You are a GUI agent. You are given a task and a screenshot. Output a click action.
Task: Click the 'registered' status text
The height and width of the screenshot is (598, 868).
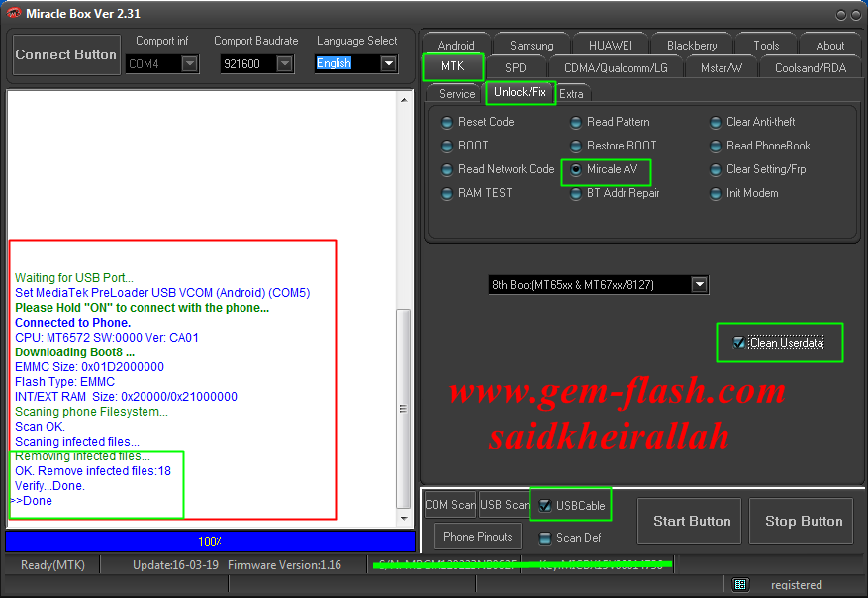point(797,585)
